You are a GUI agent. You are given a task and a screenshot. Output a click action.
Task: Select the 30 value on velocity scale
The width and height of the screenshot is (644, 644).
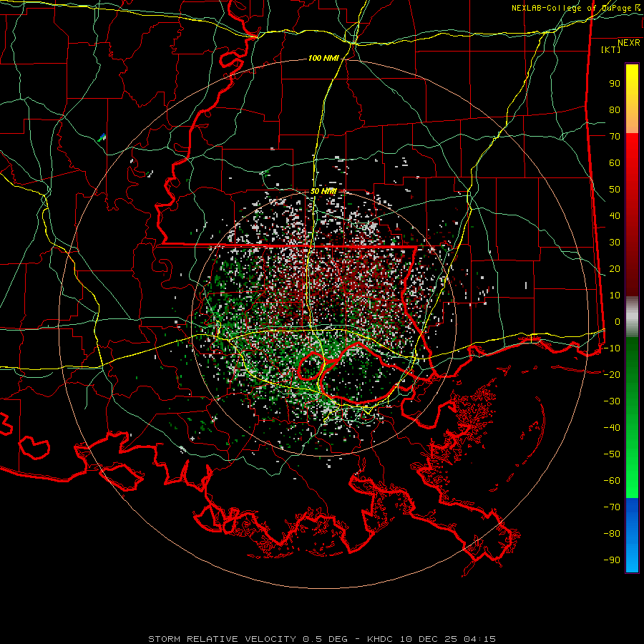point(615,243)
